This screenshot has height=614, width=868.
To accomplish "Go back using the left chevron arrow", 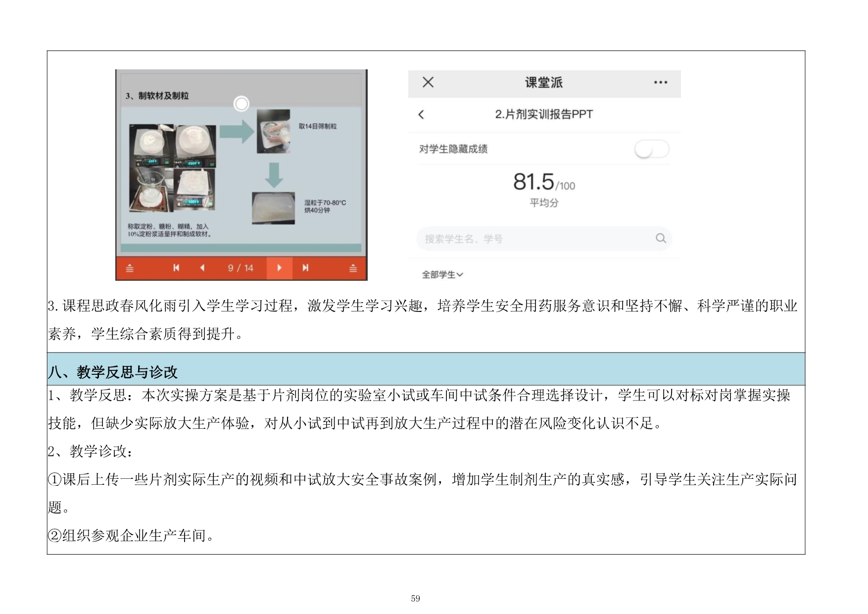I will 421,115.
